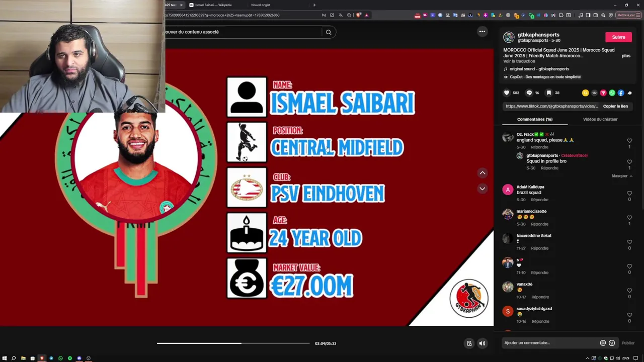Open emoji picker in comment box
The image size is (644, 362).
tap(612, 343)
